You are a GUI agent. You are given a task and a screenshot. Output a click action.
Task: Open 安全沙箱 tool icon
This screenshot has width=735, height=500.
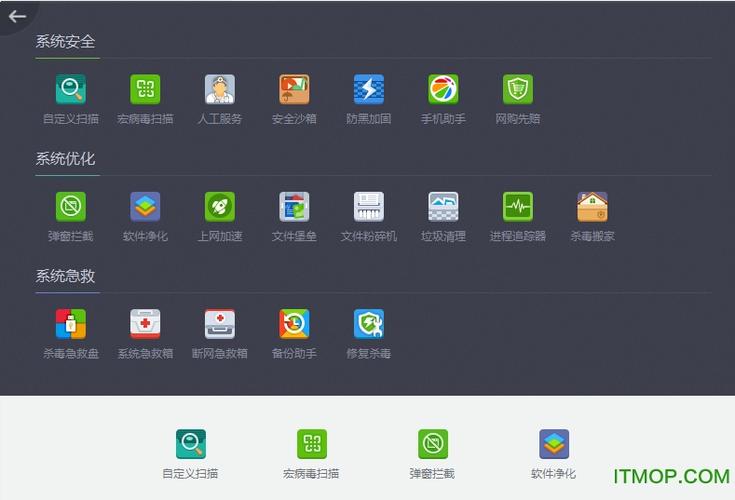[294, 89]
